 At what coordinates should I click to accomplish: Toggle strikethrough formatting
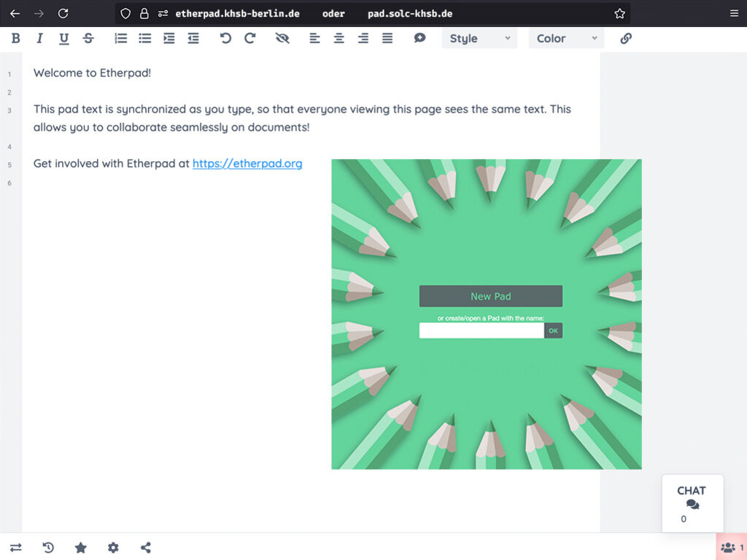click(88, 39)
